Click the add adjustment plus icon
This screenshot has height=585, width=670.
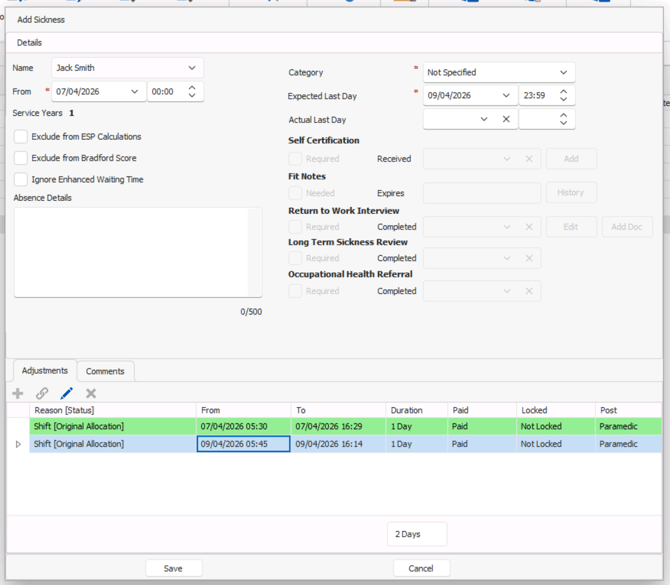pyautogui.click(x=18, y=394)
